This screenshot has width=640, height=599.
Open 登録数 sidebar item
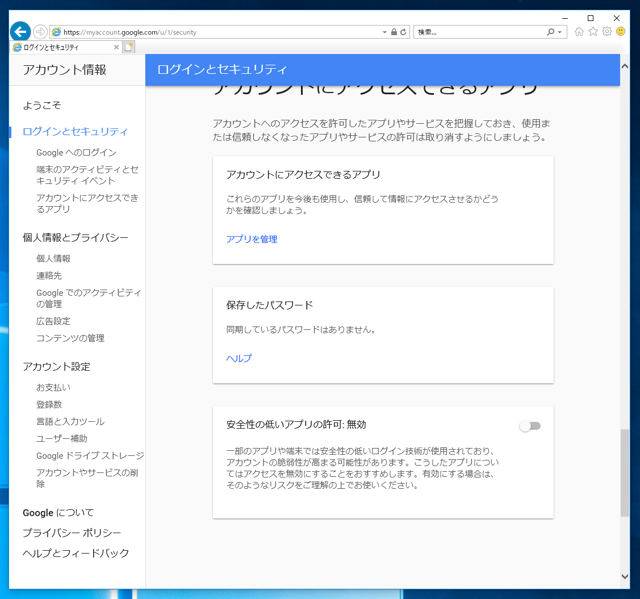point(49,404)
